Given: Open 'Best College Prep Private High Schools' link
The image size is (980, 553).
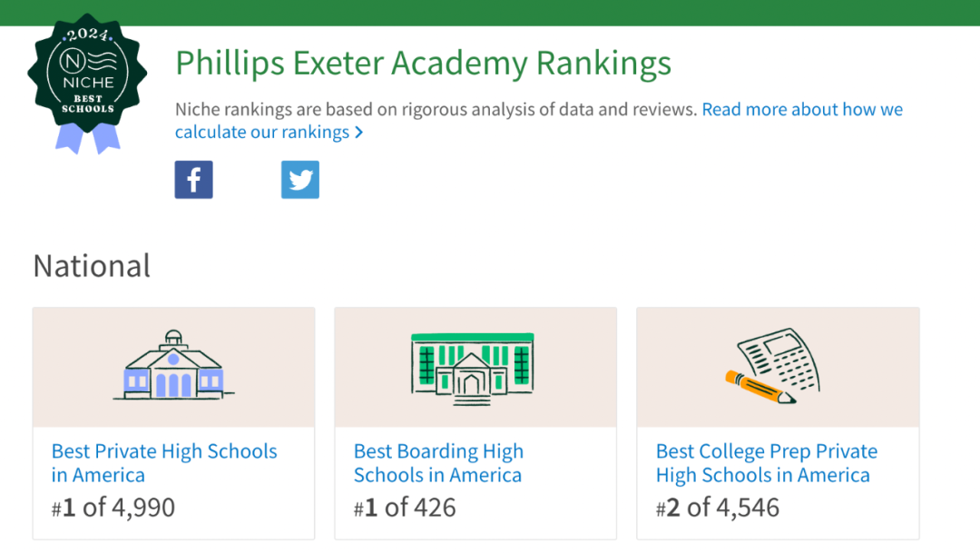Looking at the screenshot, I should (x=767, y=463).
